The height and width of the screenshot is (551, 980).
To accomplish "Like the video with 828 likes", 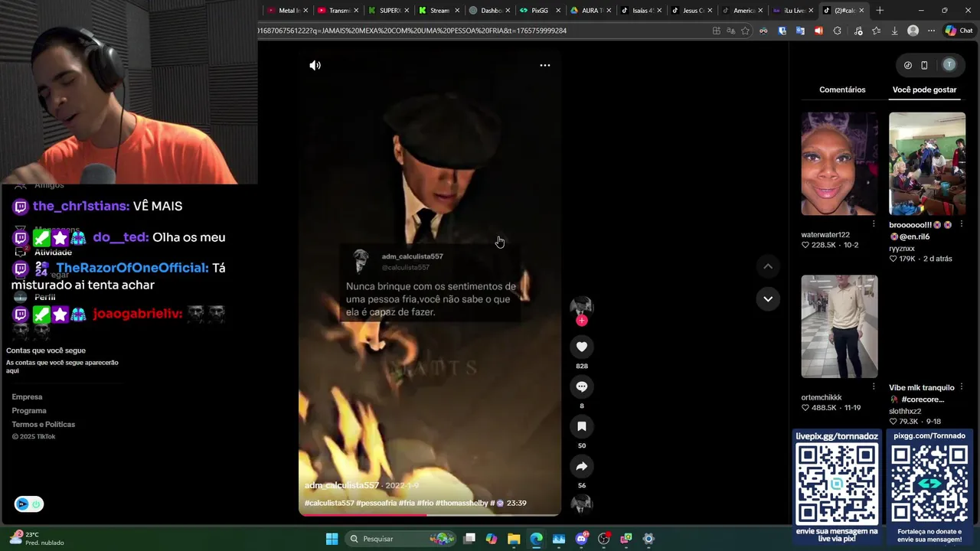I will pos(582,347).
